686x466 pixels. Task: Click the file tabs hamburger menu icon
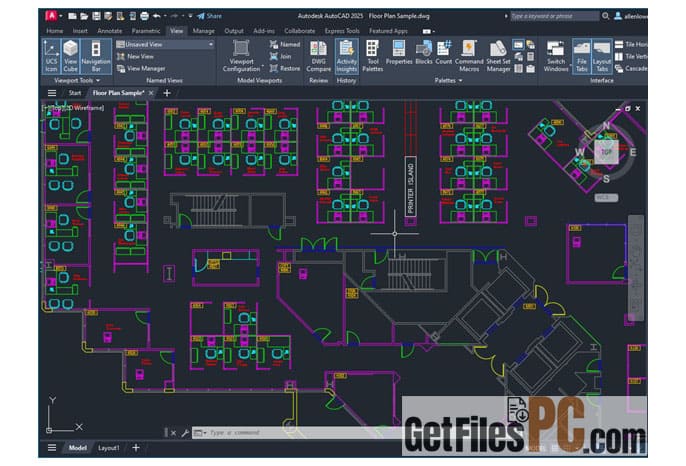(52, 93)
